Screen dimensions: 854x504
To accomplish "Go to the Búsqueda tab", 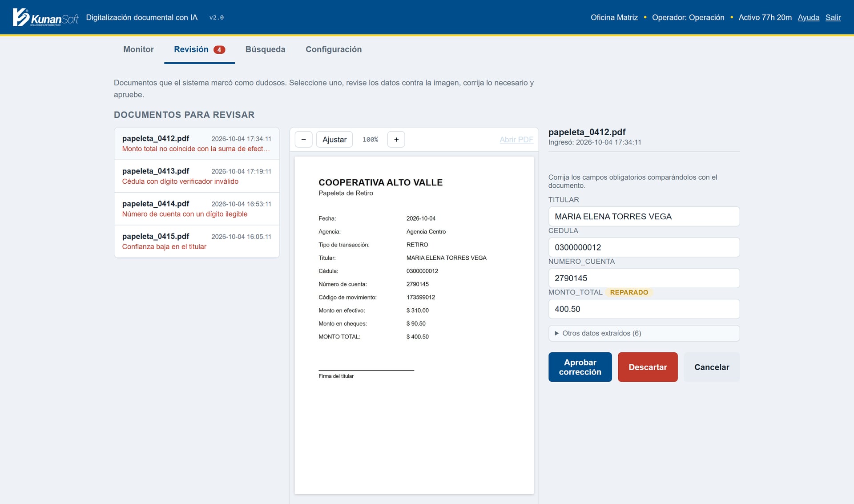I will coord(265,49).
